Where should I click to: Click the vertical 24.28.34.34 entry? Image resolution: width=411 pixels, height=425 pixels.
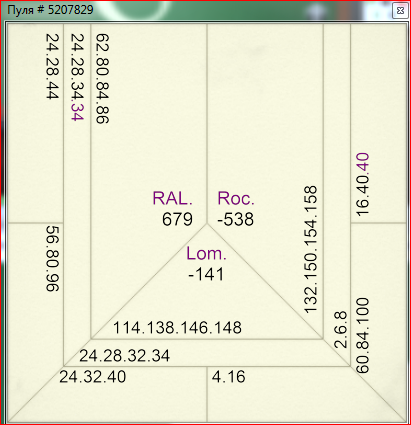point(77,77)
